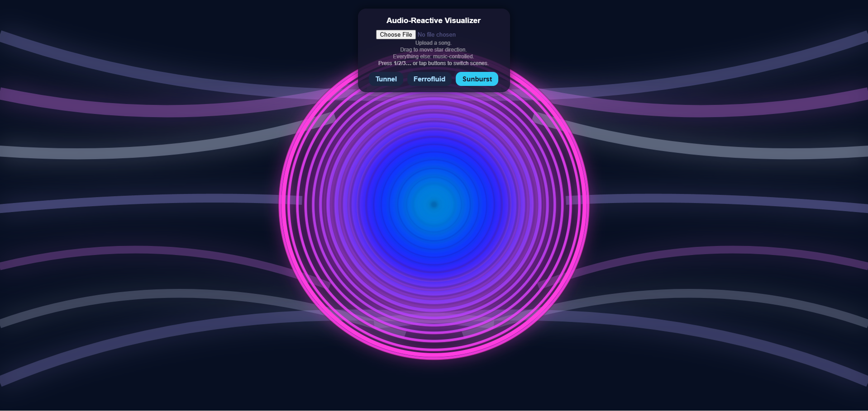Image resolution: width=868 pixels, height=411 pixels.
Task: Click the small band segment inside circle's left edge
Action: click(294, 200)
